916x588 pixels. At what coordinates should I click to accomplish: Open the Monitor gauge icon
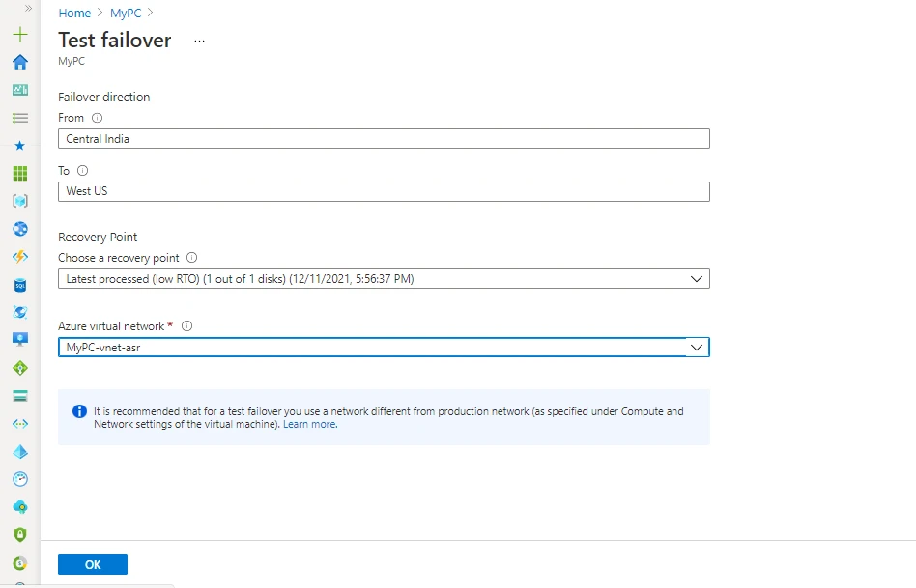pos(19,478)
